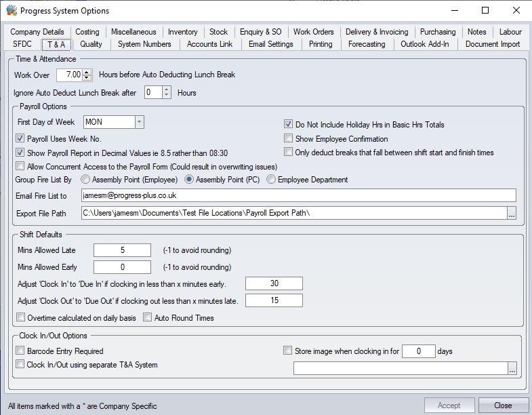
Task: Click browse button for clock-in image path
Action: pos(512,368)
